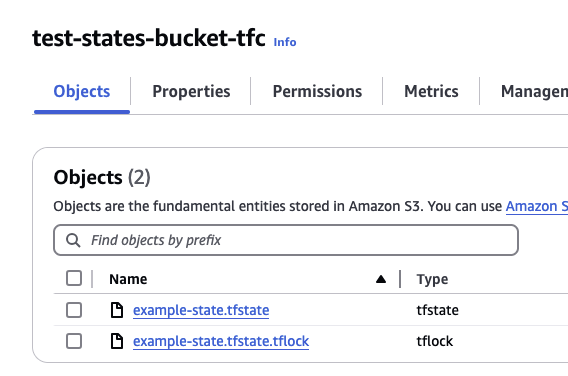
Task: Open the Permissions tab
Action: 317,91
